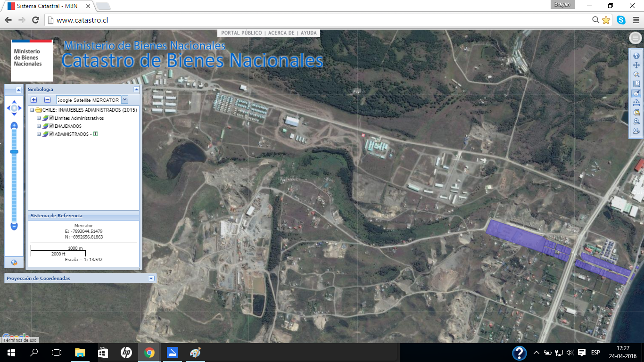Click the minus icon in Simbologia toolbar
Image resolution: width=644 pixels, height=362 pixels.
(47, 99)
